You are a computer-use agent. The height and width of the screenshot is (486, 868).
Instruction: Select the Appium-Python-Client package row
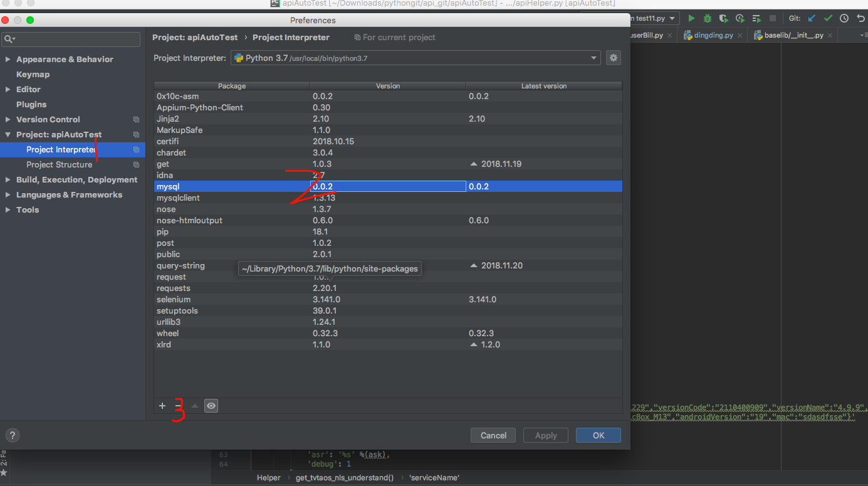click(388, 107)
